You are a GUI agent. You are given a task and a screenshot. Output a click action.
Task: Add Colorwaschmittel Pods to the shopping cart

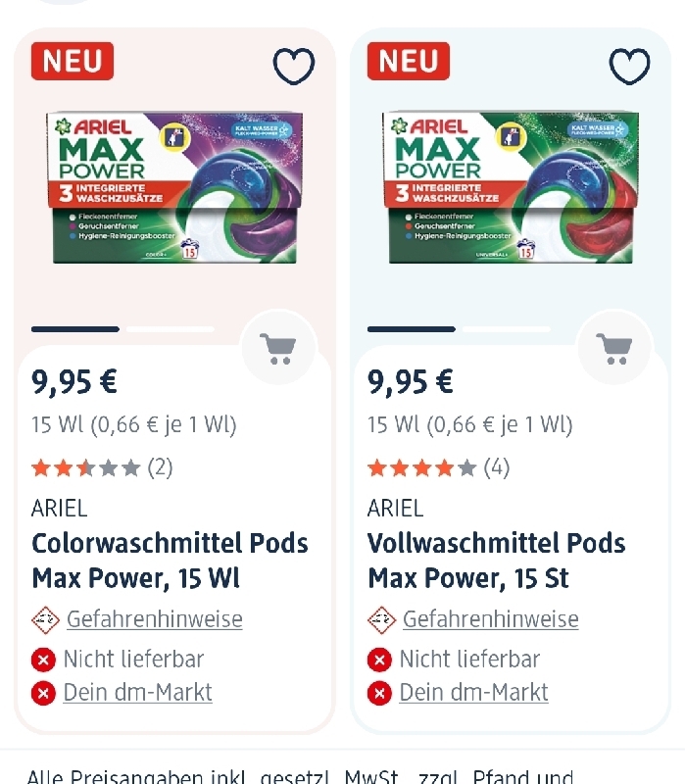point(278,348)
